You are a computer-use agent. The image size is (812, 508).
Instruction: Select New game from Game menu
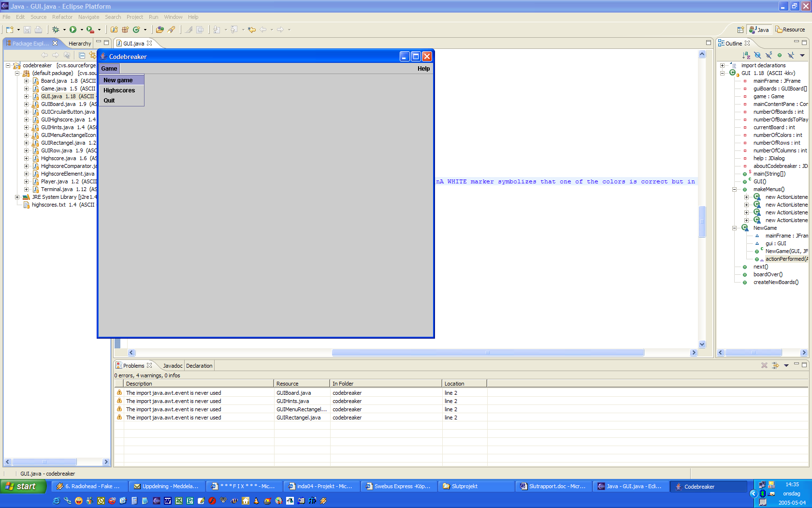(118, 80)
